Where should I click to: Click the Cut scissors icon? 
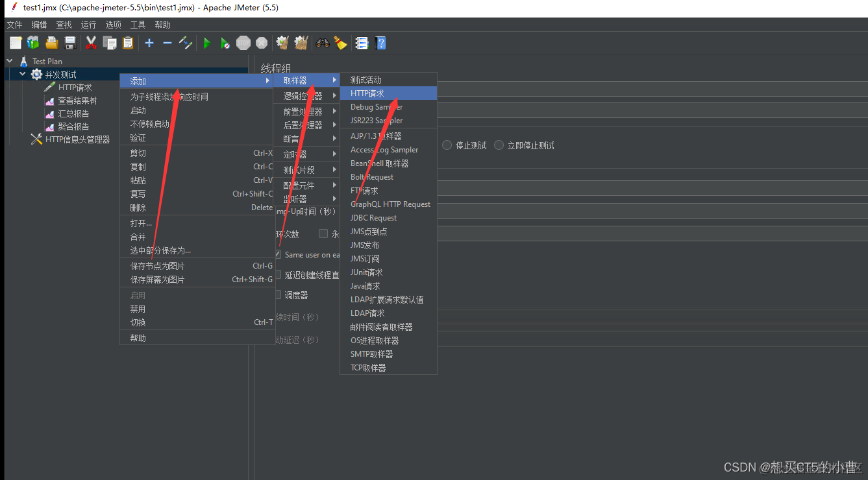(x=91, y=43)
